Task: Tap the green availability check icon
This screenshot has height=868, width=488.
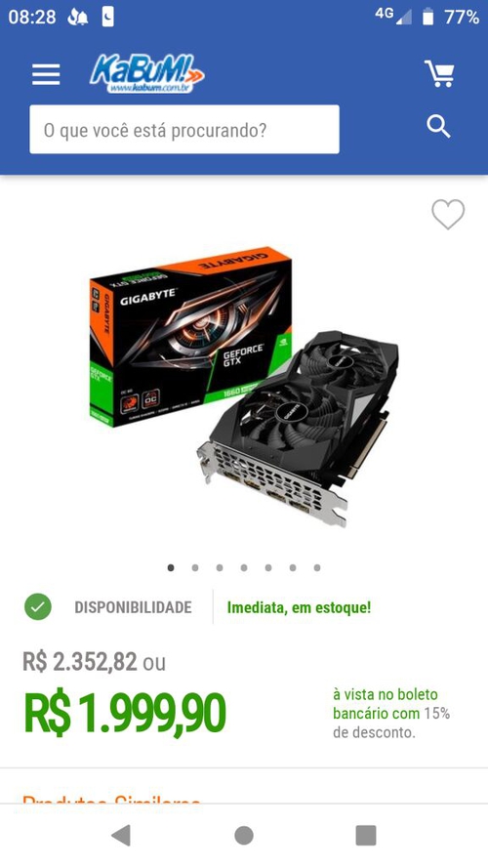Action: 38,606
